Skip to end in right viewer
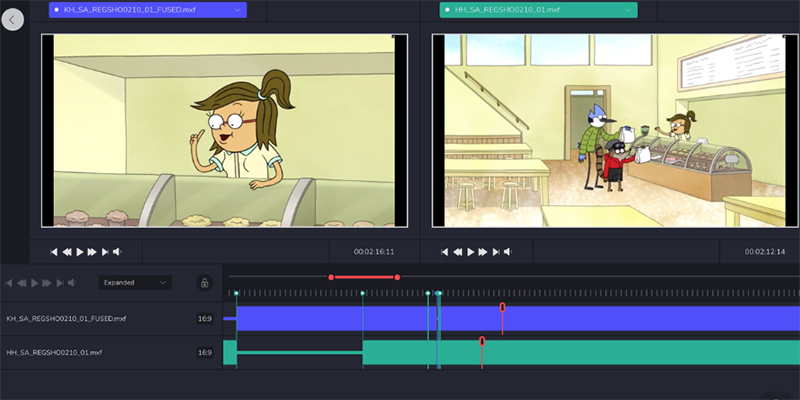Screen dimensions: 800x400 [496, 252]
